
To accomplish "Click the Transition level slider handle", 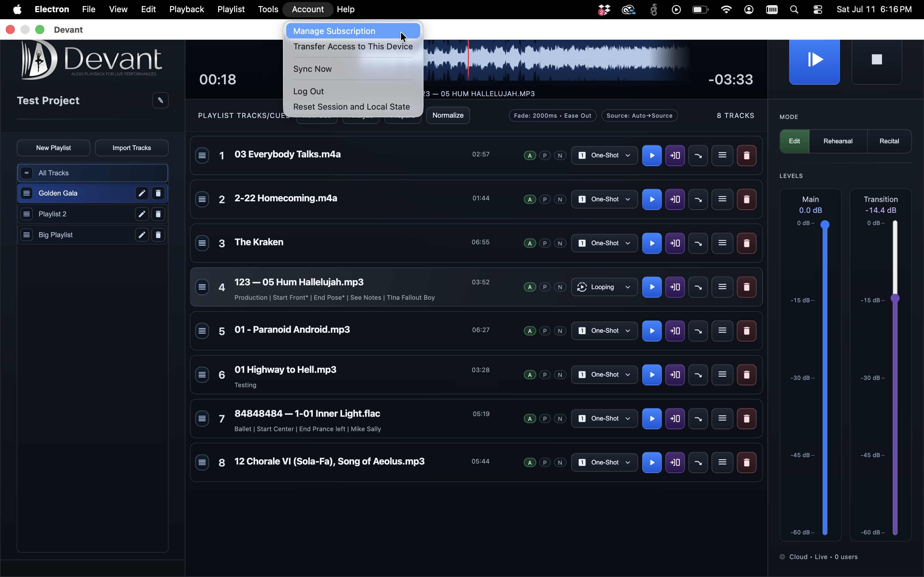I will pos(895,298).
